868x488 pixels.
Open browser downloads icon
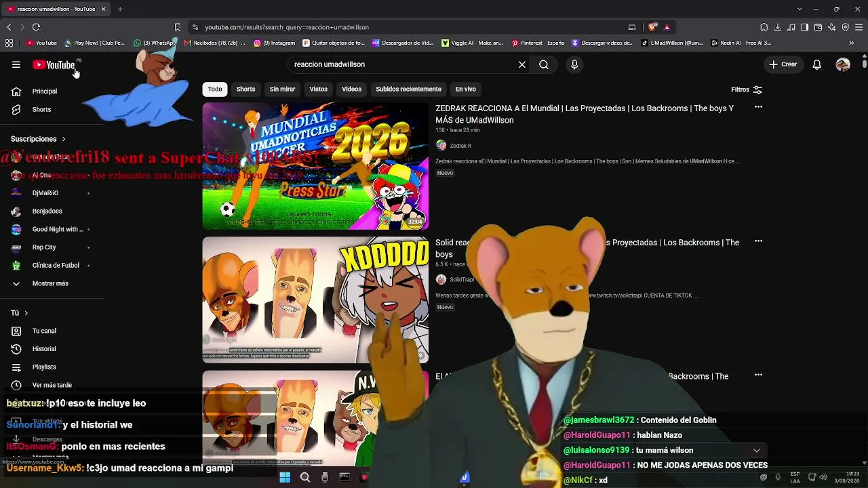click(778, 27)
